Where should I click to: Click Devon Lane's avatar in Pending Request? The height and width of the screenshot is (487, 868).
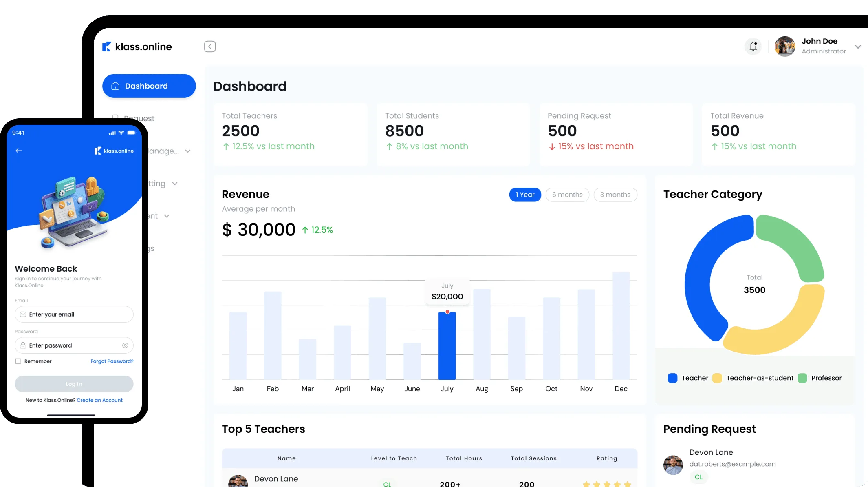coord(673,465)
